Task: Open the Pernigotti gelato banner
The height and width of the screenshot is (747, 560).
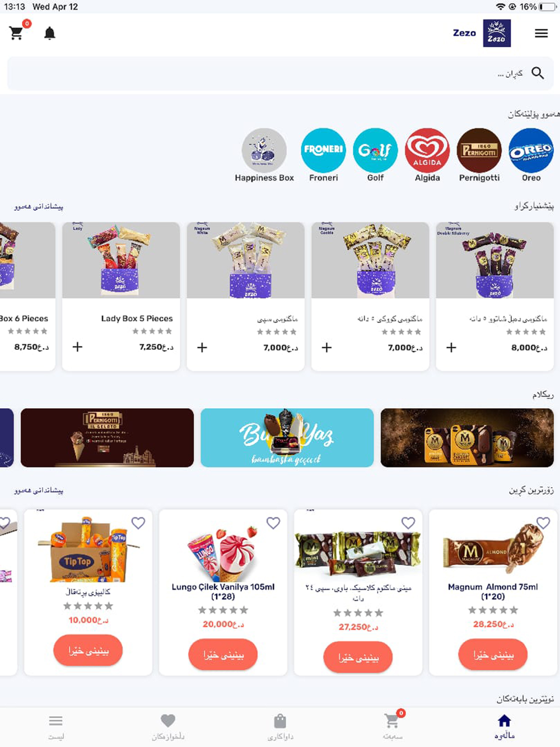Action: click(107, 437)
